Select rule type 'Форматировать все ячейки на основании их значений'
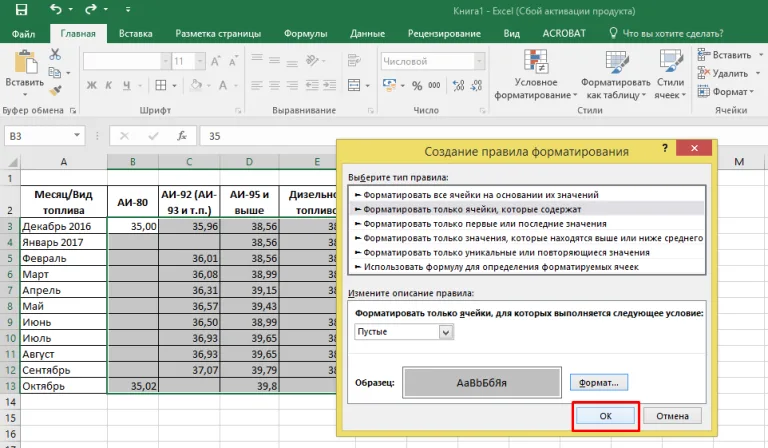This screenshot has width=768, height=448. [527, 195]
